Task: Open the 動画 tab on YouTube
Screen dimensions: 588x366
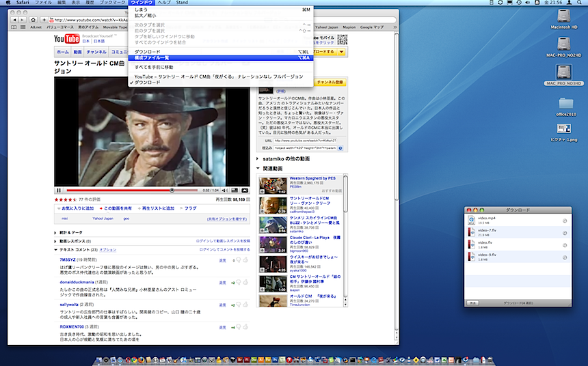Action: [78, 52]
